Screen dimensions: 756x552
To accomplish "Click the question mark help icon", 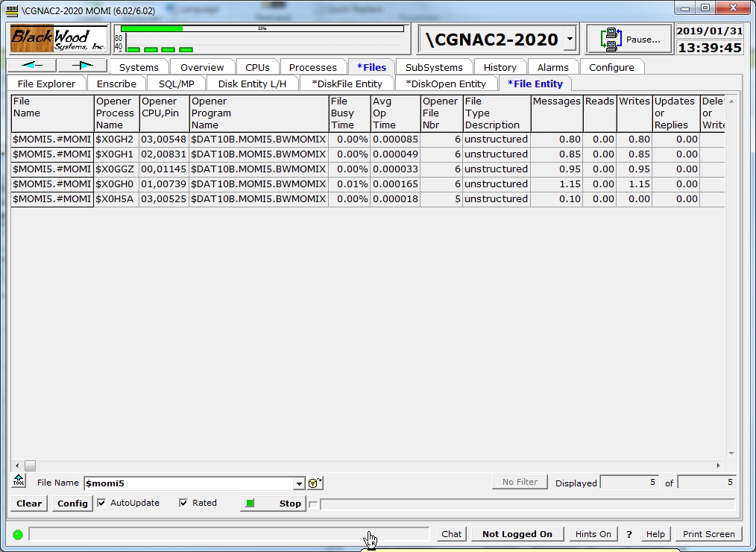I will coord(629,534).
